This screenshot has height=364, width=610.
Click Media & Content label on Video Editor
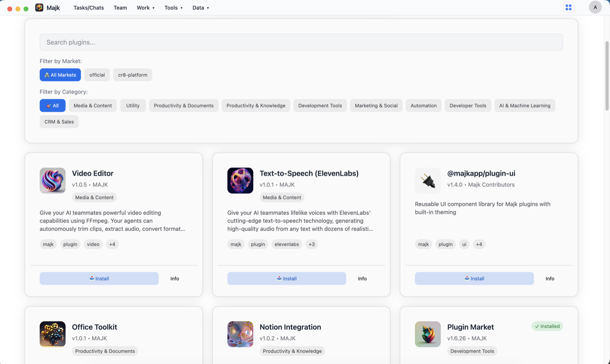pyautogui.click(x=94, y=197)
